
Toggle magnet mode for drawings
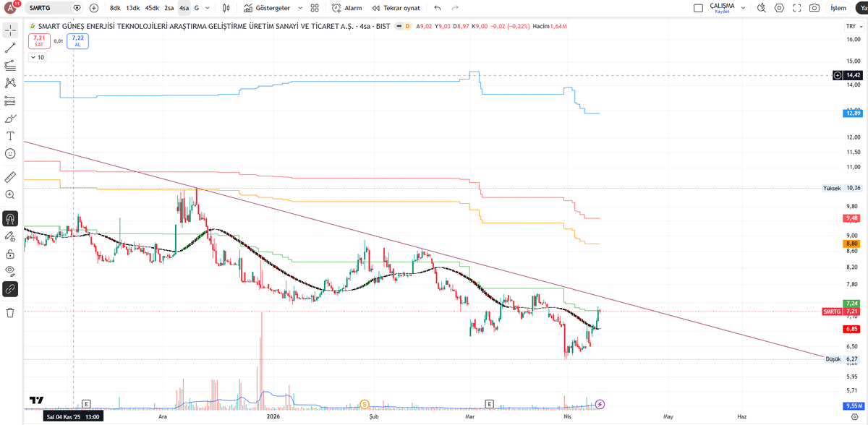pyautogui.click(x=10, y=218)
